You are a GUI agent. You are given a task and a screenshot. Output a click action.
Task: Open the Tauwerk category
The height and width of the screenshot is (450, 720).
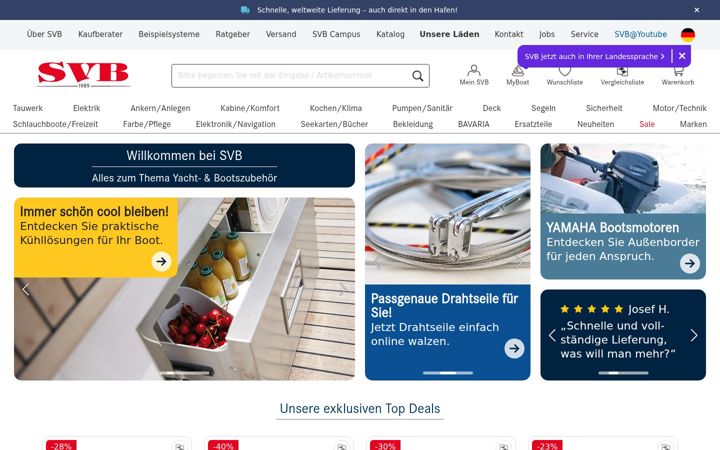click(28, 108)
